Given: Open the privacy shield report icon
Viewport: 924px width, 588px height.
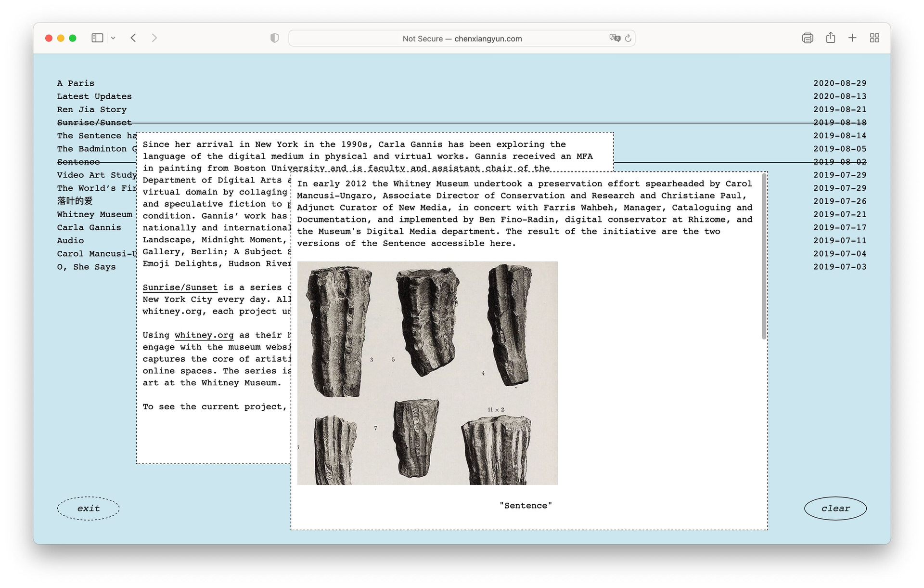Looking at the screenshot, I should click(x=274, y=38).
